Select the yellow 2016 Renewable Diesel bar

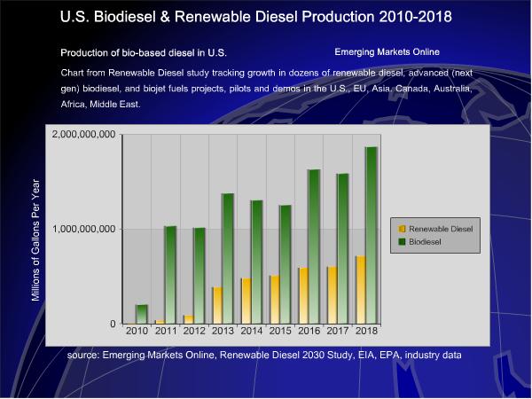click(303, 296)
